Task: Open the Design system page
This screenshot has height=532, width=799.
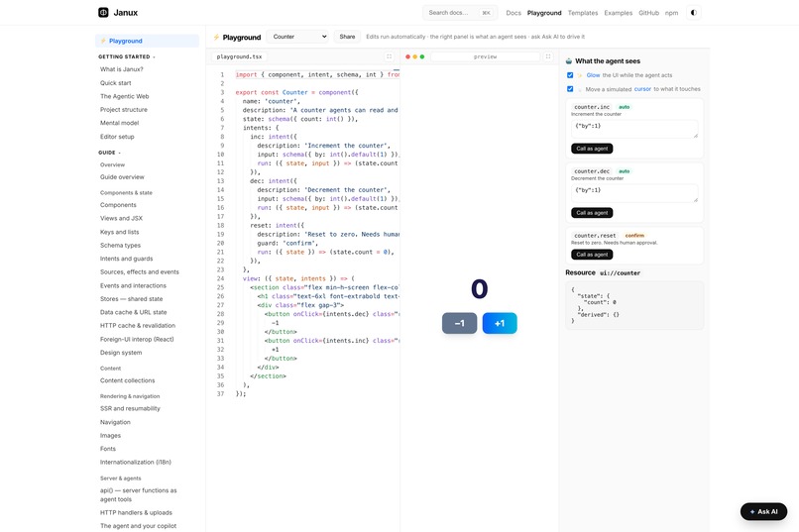Action: [x=121, y=353]
